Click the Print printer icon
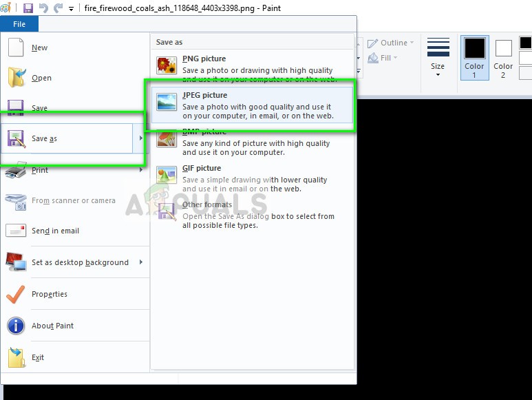The image size is (532, 400). click(x=16, y=169)
